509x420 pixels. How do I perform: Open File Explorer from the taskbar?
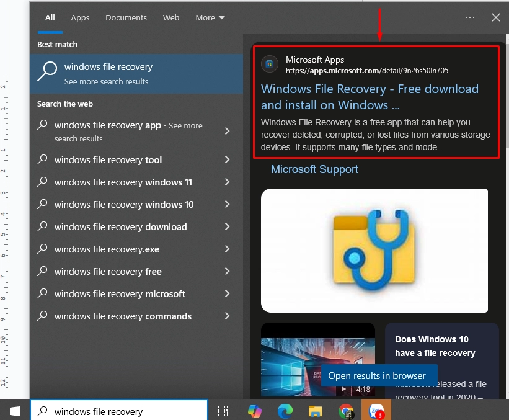coord(315,411)
